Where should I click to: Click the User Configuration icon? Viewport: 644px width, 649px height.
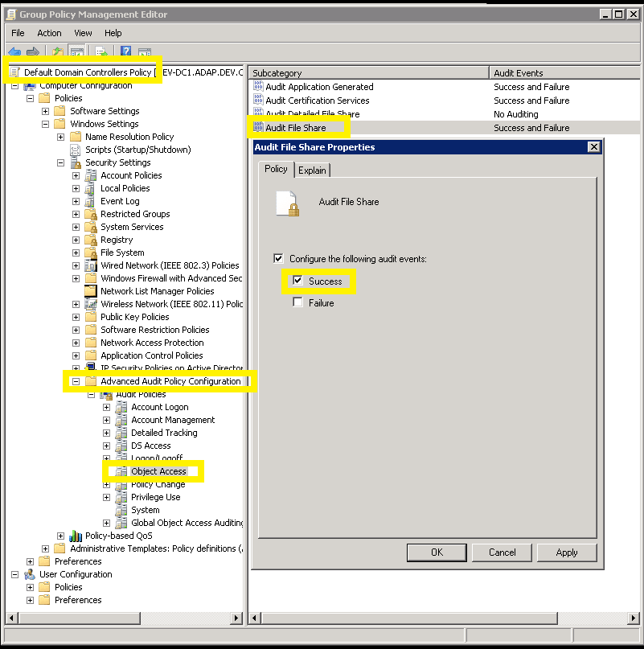30,574
